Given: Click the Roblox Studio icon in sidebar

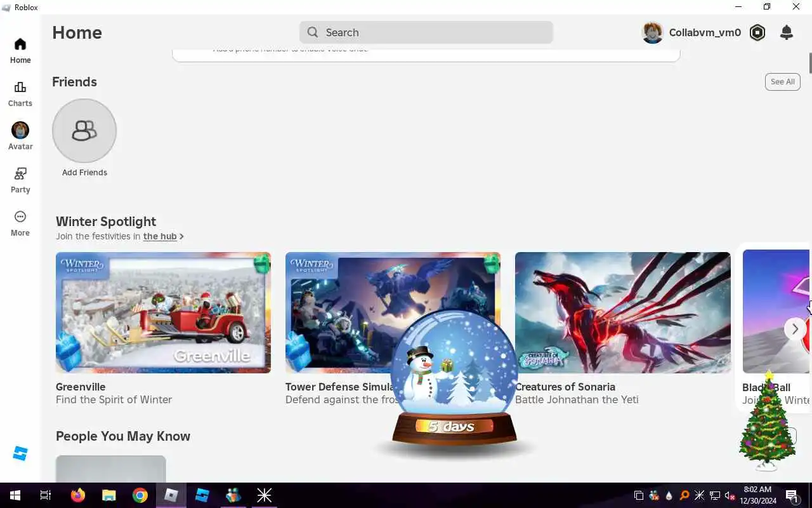Looking at the screenshot, I should [x=20, y=453].
